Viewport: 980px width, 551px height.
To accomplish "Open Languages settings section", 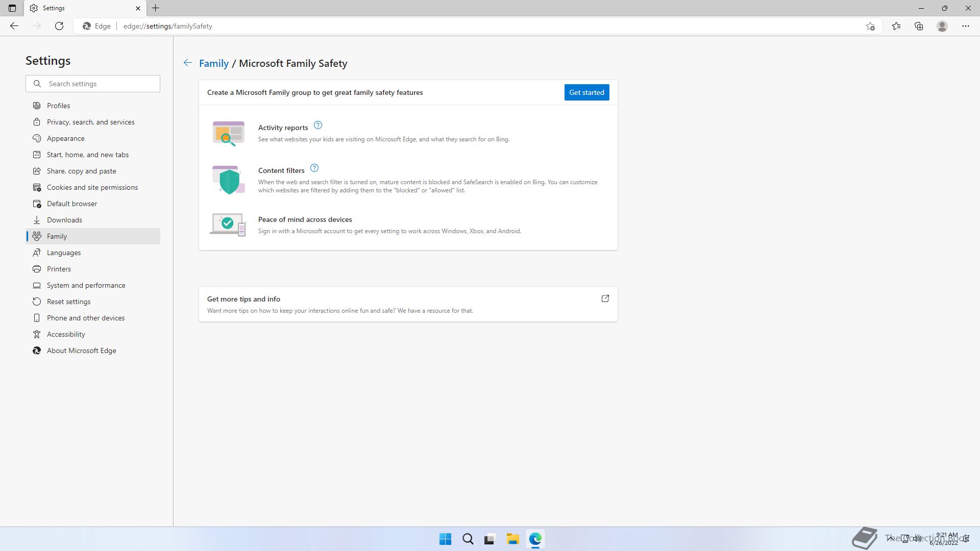I will (93, 253).
